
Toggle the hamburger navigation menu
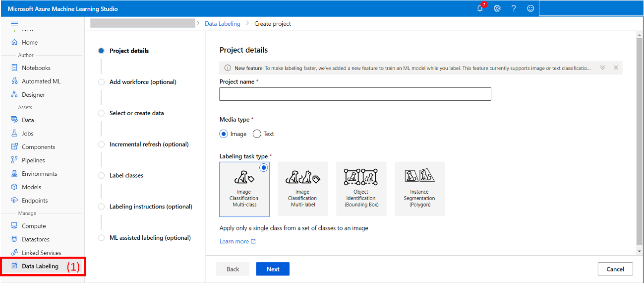[x=14, y=24]
